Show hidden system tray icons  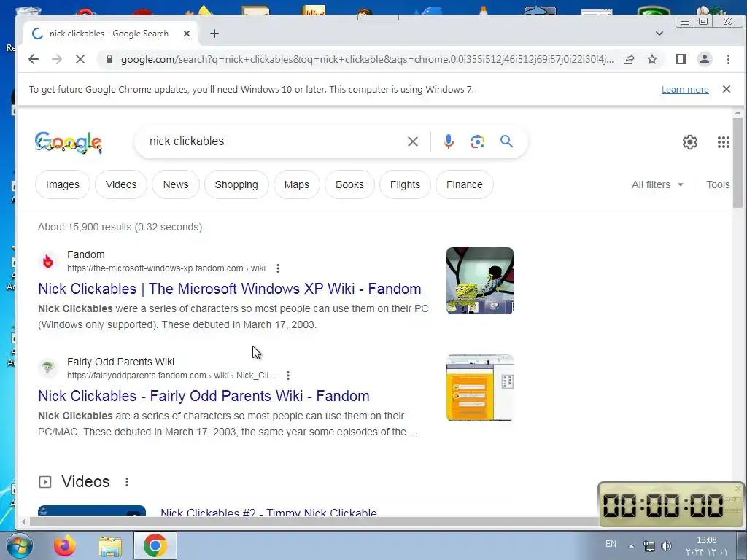point(631,546)
